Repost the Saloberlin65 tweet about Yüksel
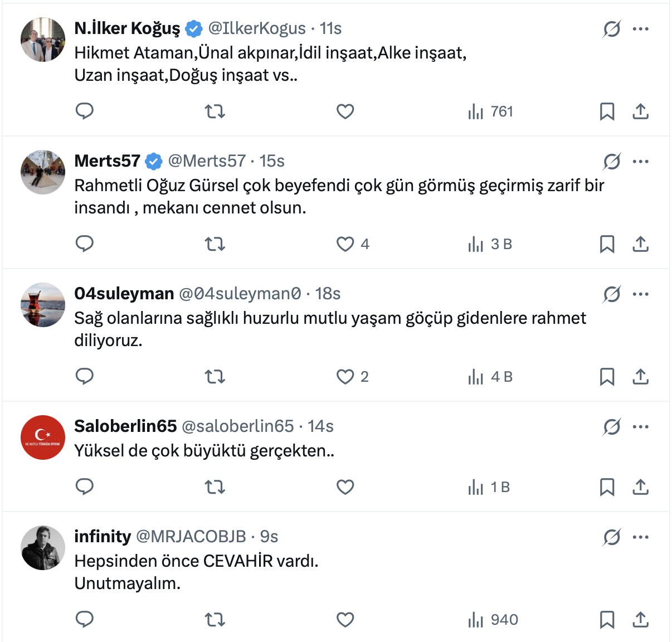The image size is (672, 642). tap(215, 487)
